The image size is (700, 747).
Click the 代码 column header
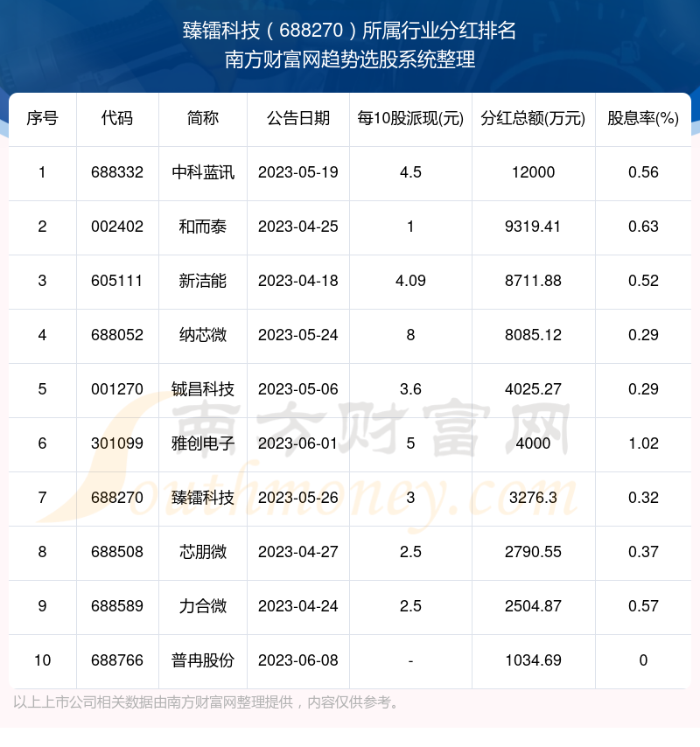pyautogui.click(x=117, y=118)
